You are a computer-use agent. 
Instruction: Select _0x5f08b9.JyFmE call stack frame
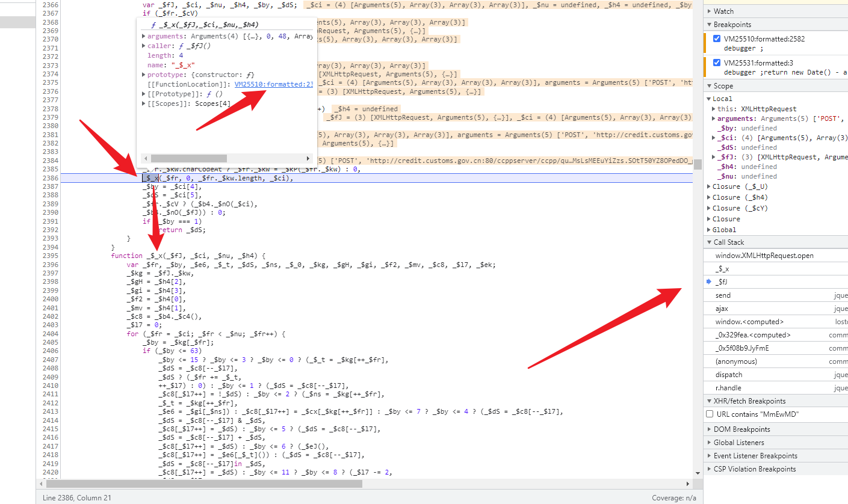(776, 348)
